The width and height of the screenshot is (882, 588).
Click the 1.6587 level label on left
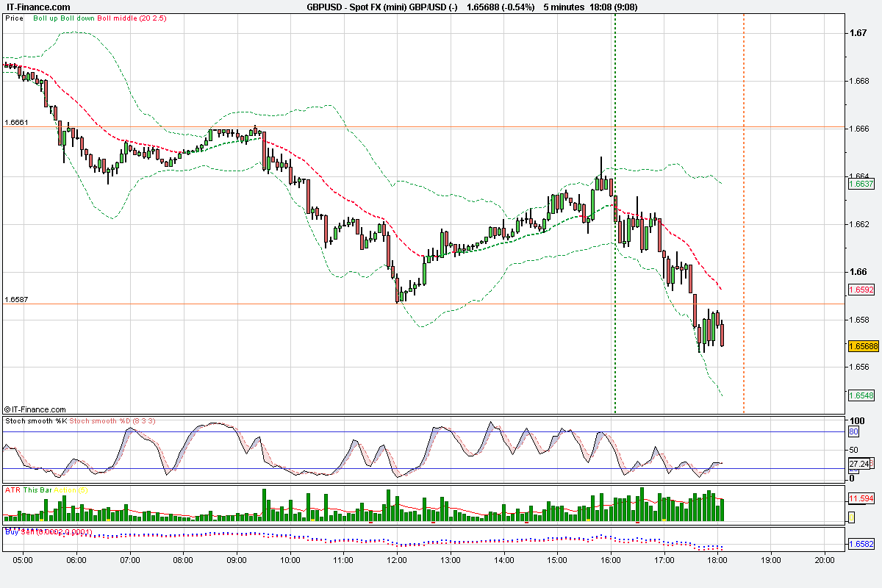(x=16, y=299)
